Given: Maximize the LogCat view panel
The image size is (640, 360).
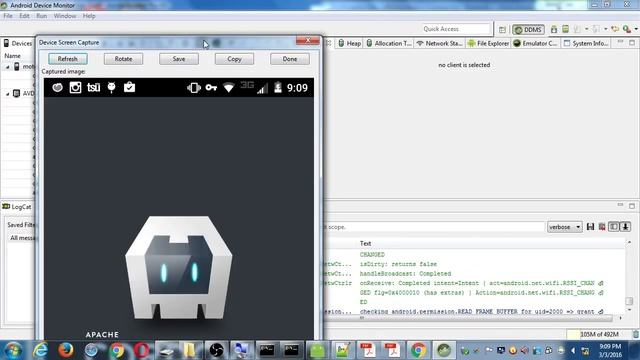Looking at the screenshot, I should pyautogui.click(x=632, y=205).
